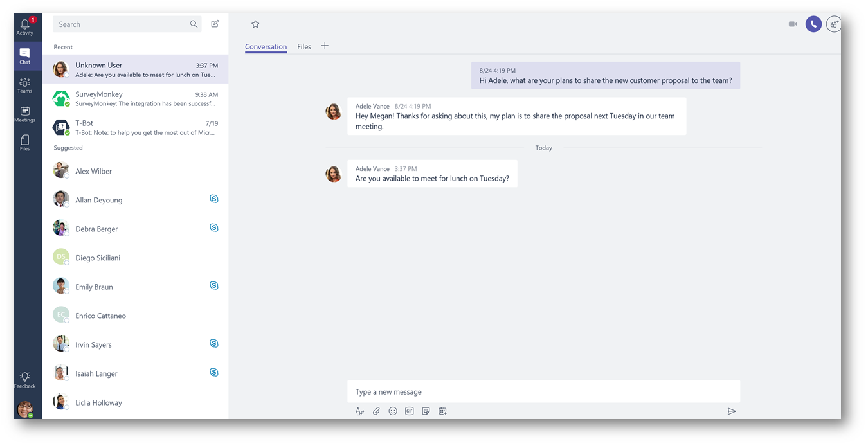
Task: Click Adele Vance's avatar on the 8/24 message
Action: [x=333, y=111]
